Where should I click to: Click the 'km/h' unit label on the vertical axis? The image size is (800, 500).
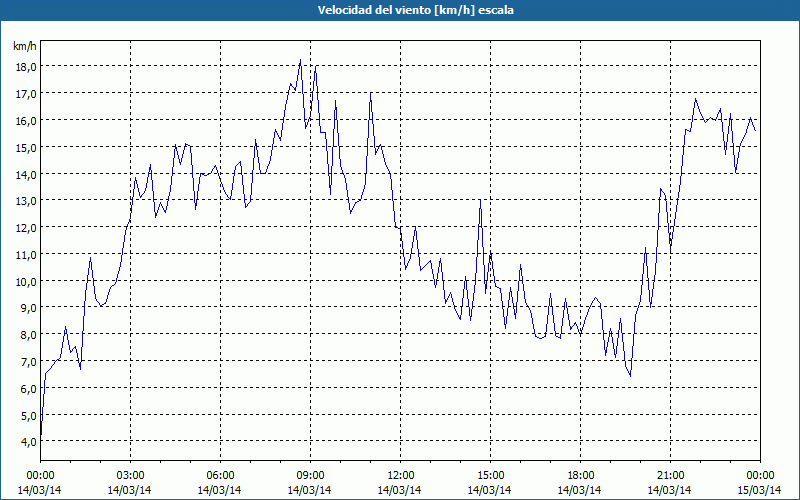point(25,46)
